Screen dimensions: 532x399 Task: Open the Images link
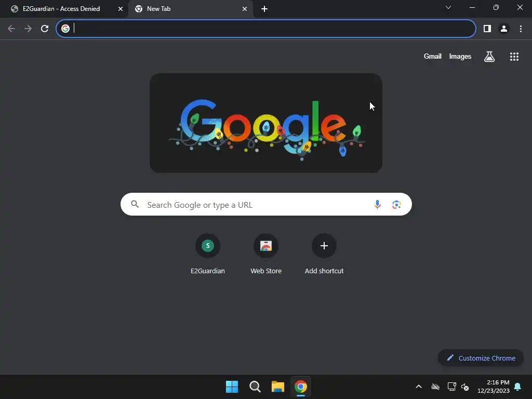[460, 56]
